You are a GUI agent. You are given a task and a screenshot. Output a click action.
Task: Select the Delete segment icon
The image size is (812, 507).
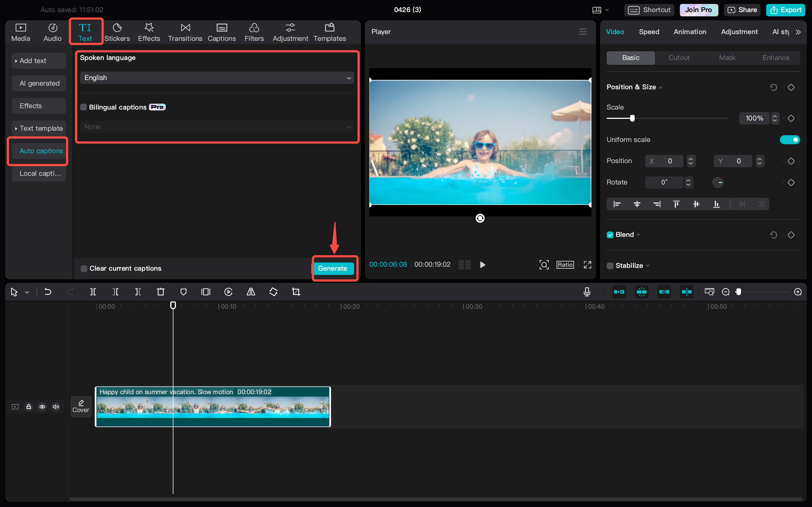point(161,292)
